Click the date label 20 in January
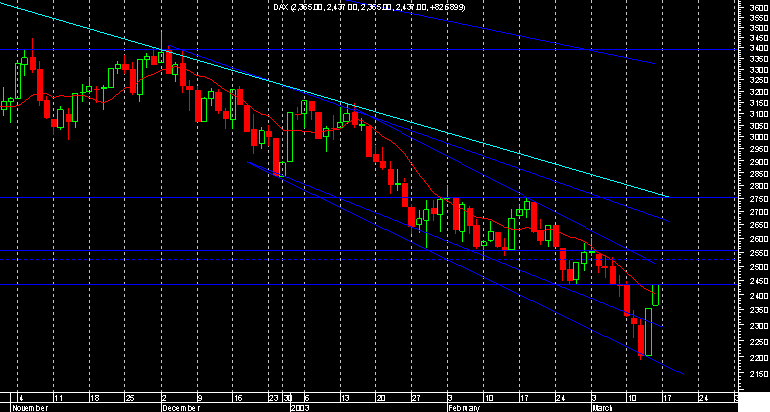 pyautogui.click(x=381, y=397)
